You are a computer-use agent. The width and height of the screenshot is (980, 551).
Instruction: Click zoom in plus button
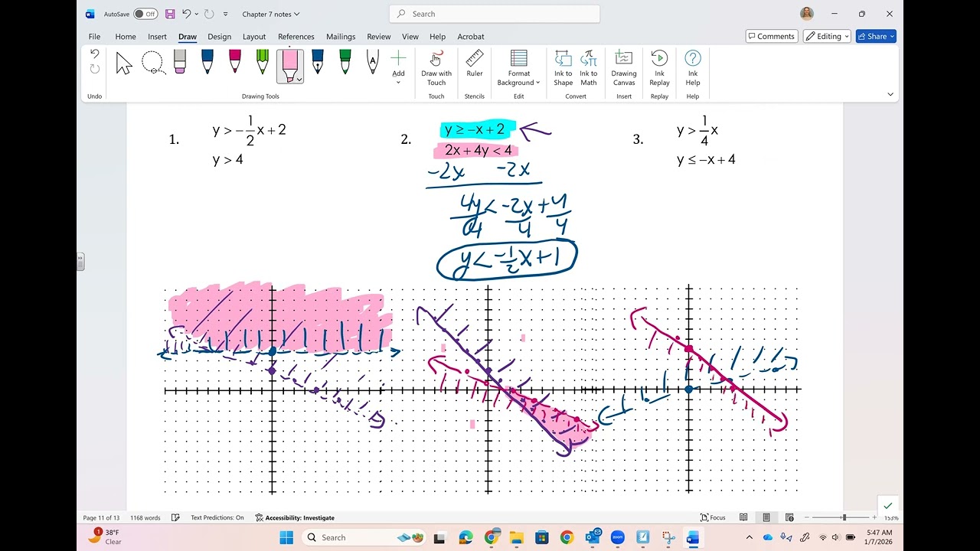click(x=874, y=518)
